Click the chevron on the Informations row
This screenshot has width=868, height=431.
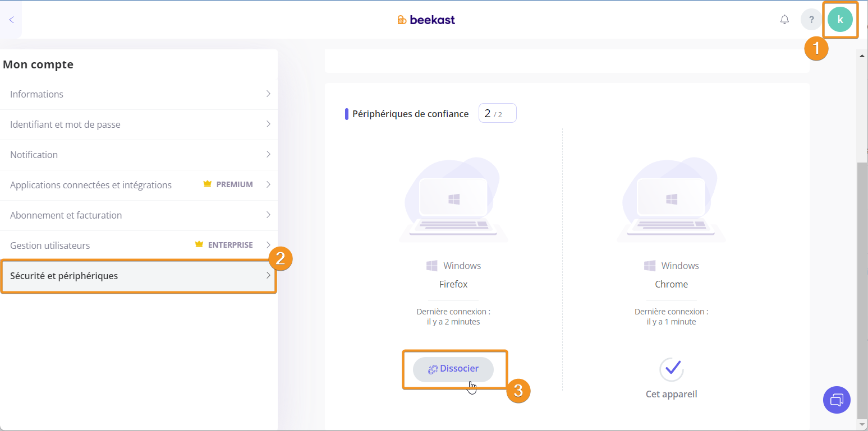tap(268, 94)
